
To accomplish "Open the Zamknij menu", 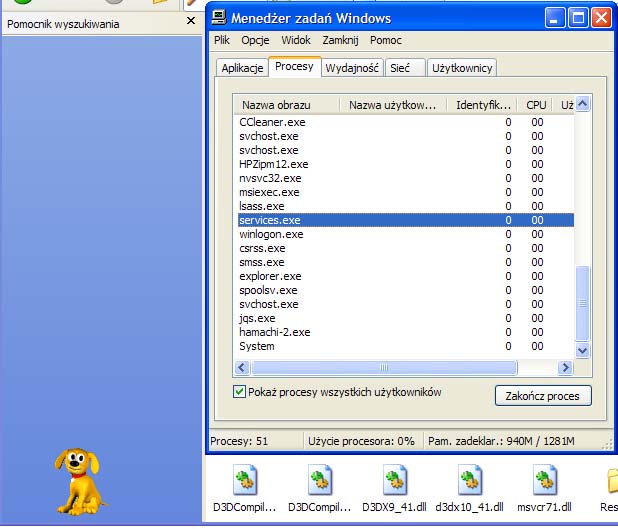I will pos(341,40).
